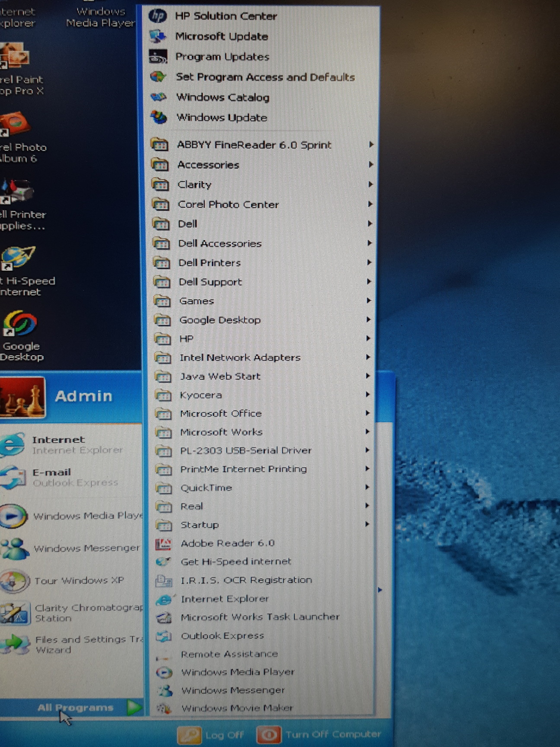Click the Google Desktop shortcut on desktop

point(20,335)
